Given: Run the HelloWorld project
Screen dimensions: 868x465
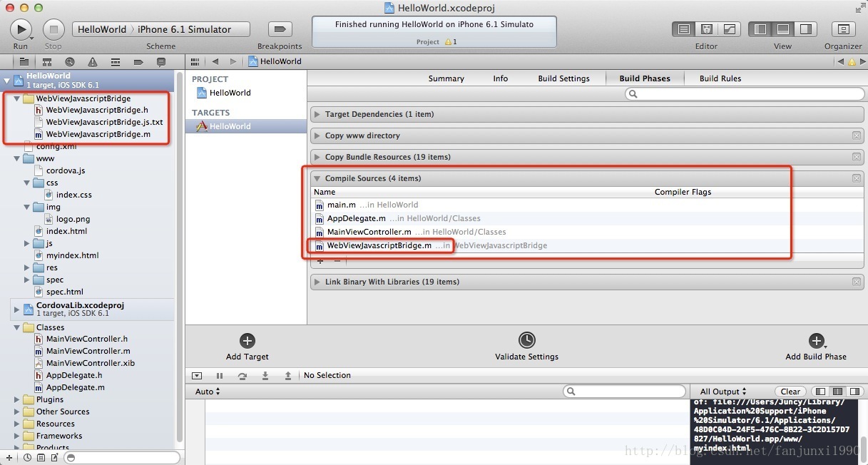Looking at the screenshot, I should click(21, 29).
